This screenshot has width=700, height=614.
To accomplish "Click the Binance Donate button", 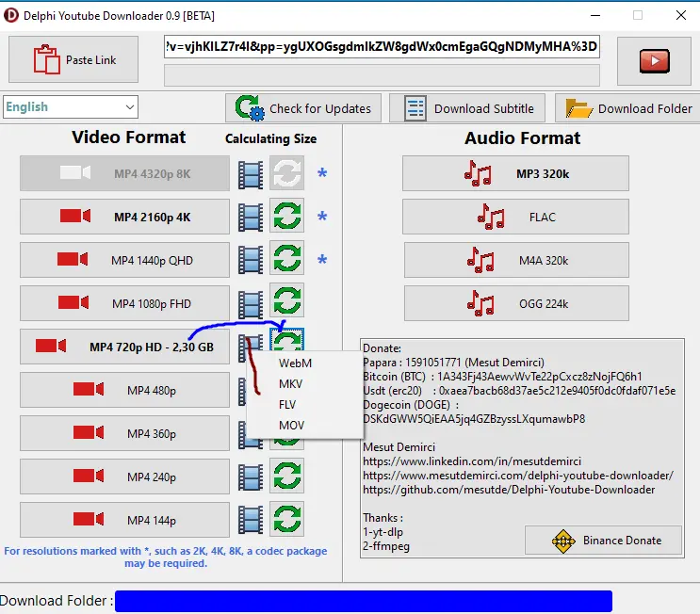I will (604, 541).
